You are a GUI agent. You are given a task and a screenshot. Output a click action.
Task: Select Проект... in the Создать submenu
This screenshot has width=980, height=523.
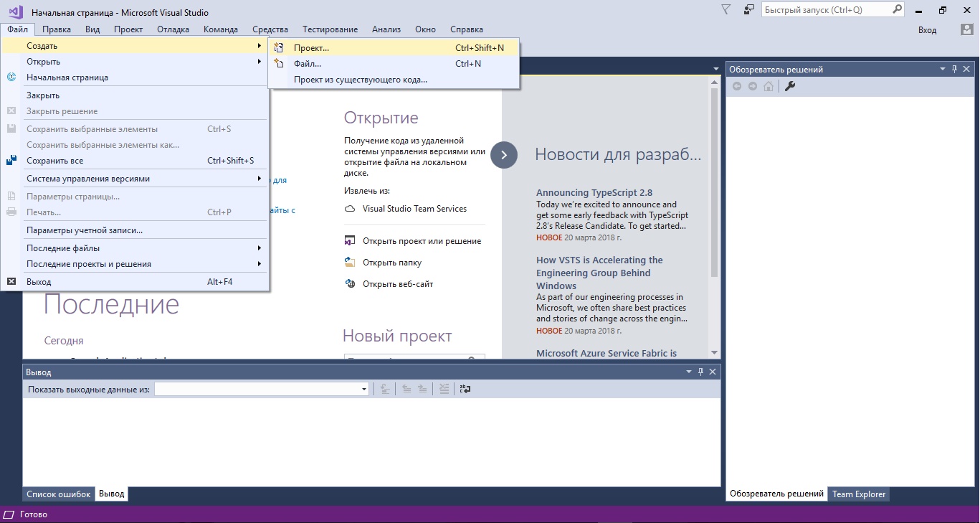pos(394,48)
